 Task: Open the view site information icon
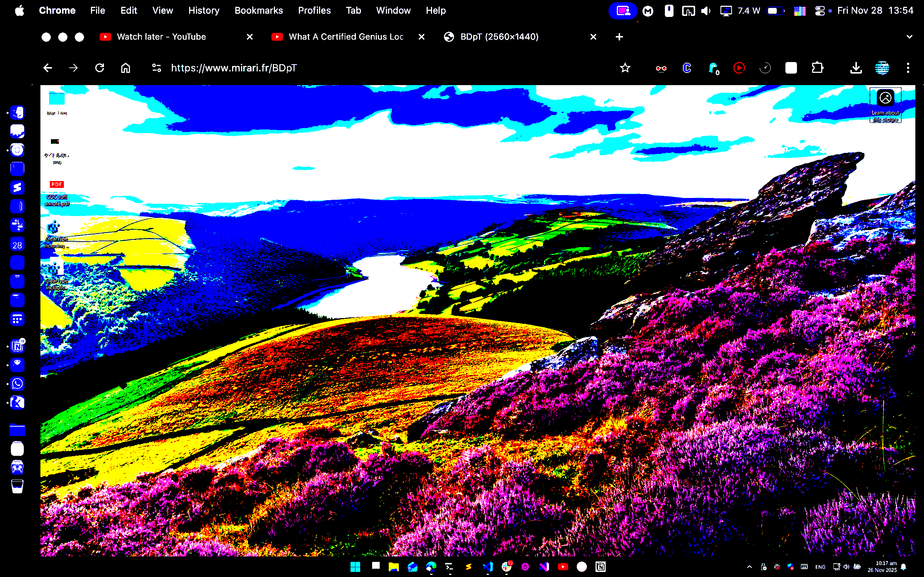157,68
